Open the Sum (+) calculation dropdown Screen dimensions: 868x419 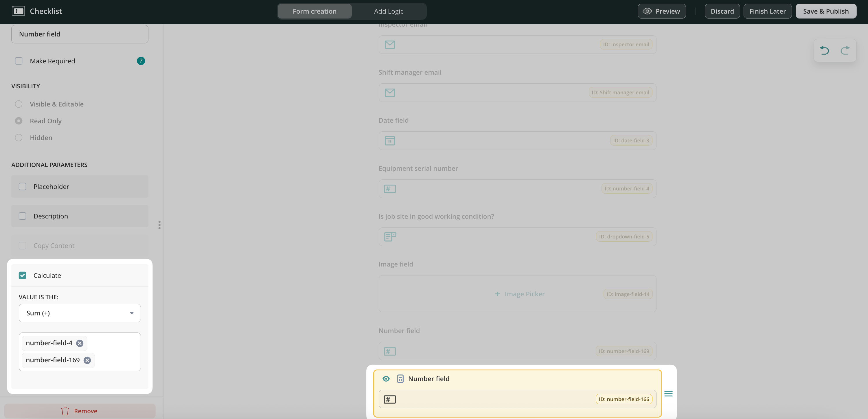coord(80,313)
